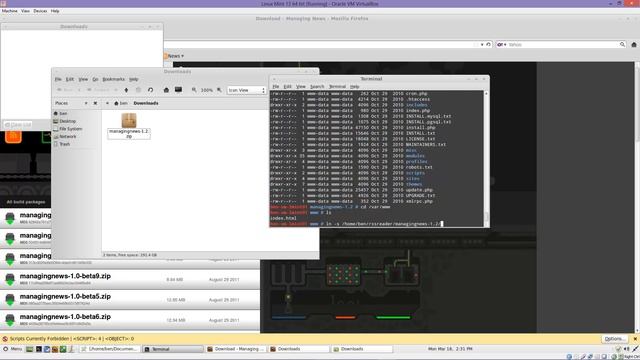Click the volume icon in system tray
This screenshot has width=640, height=360.
click(x=627, y=349)
